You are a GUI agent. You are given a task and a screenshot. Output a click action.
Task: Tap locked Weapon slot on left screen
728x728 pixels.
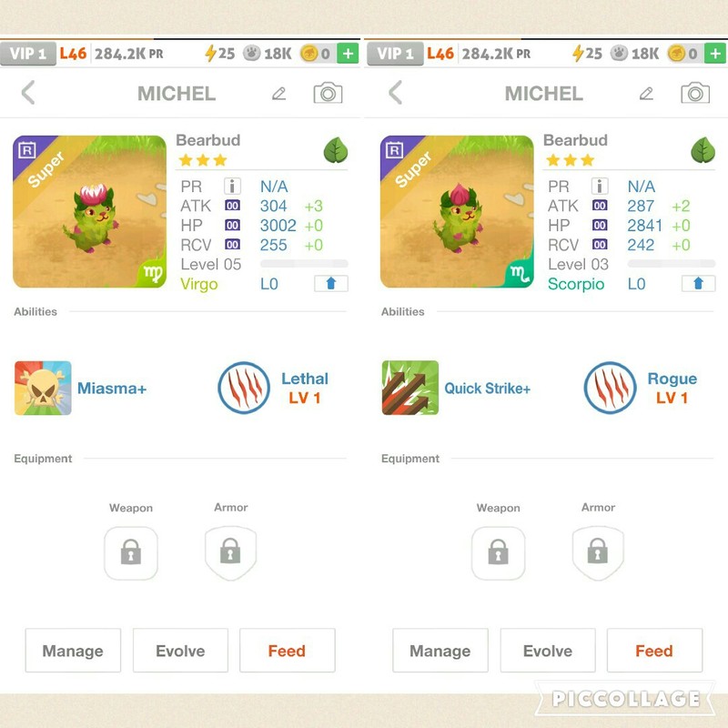point(131,553)
